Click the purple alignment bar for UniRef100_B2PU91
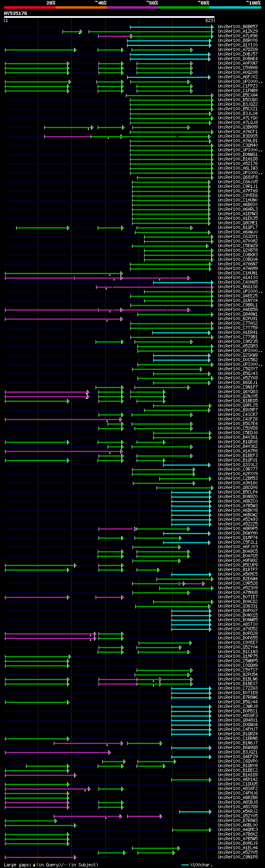This screenshot has width=265, height=868. coord(64,319)
